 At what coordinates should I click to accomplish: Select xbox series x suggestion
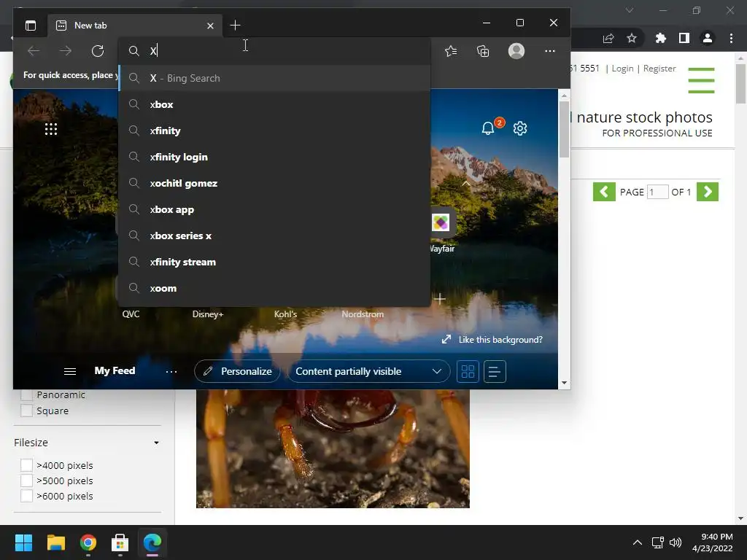(x=275, y=236)
